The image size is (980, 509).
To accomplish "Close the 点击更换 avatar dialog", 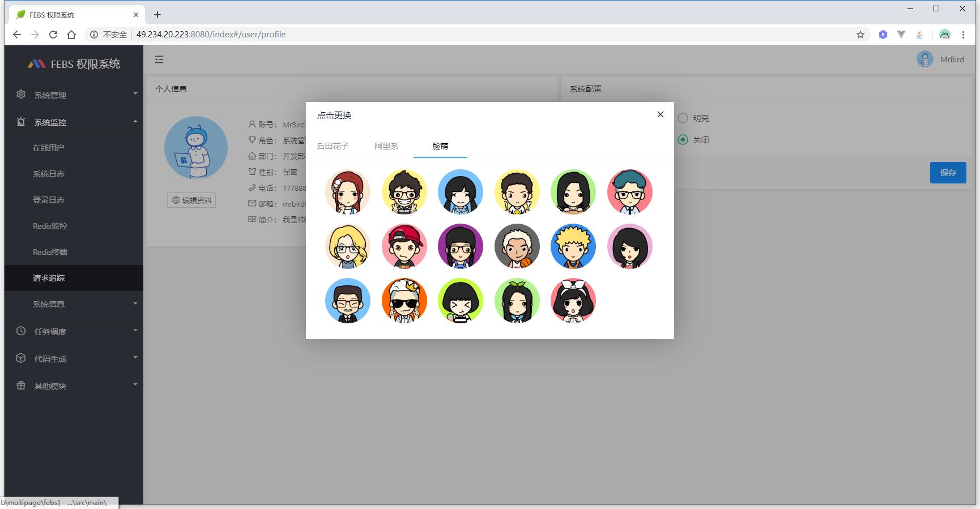I will 660,114.
